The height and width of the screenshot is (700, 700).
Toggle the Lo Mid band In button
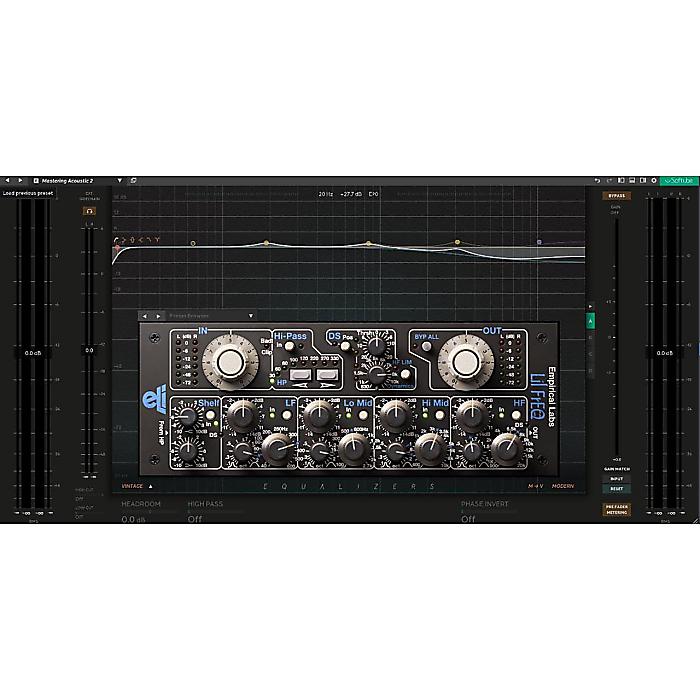[x=363, y=415]
